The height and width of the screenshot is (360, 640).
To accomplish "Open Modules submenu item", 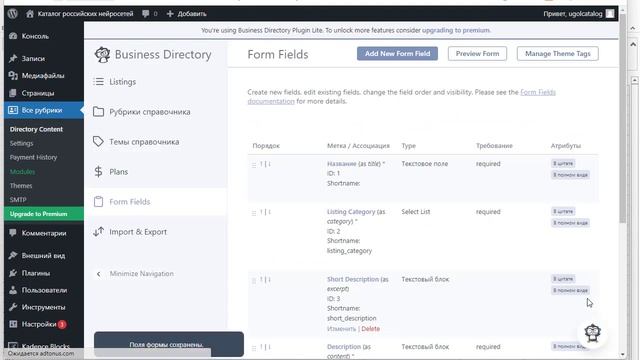I will coord(22,171).
